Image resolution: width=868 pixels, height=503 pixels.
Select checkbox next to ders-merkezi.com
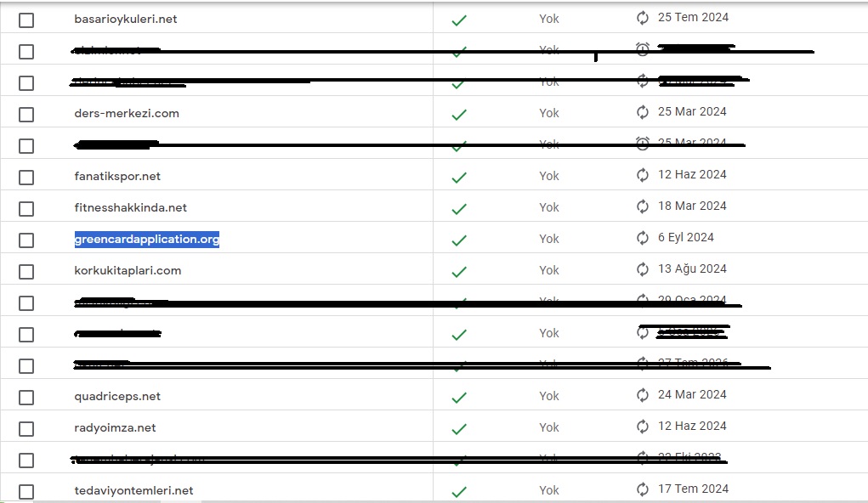pyautogui.click(x=26, y=115)
